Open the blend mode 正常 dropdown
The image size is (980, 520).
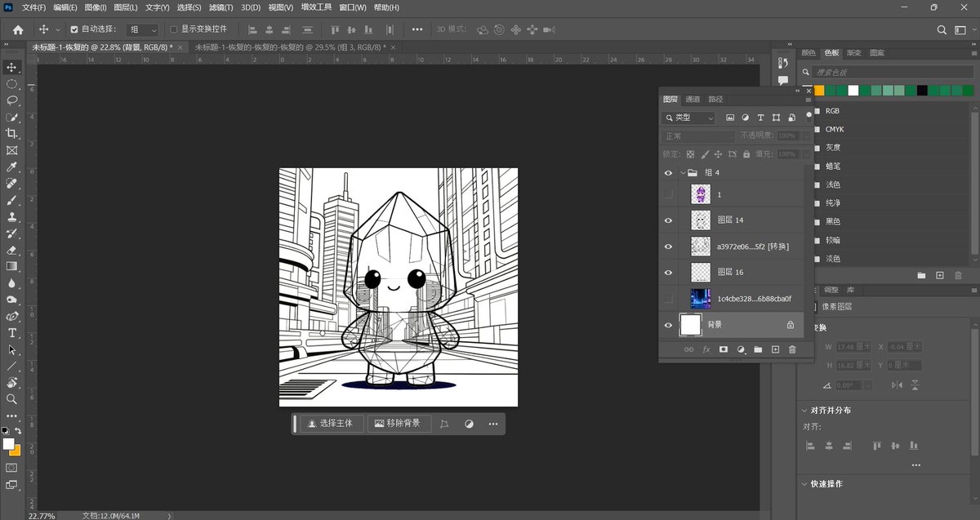698,136
